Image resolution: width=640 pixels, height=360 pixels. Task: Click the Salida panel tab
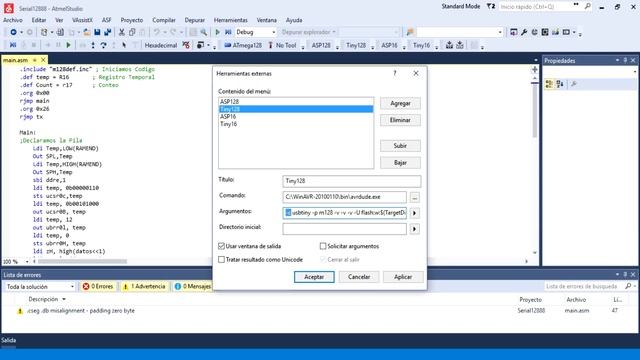[8, 340]
